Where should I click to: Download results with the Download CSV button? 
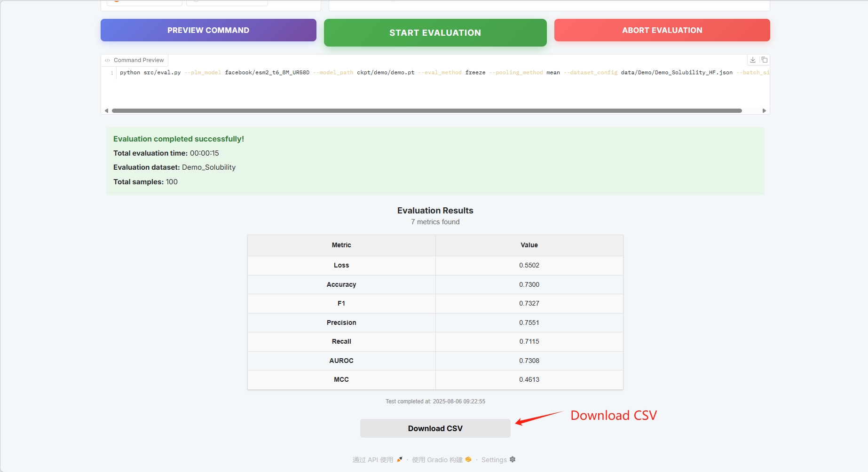click(x=435, y=428)
